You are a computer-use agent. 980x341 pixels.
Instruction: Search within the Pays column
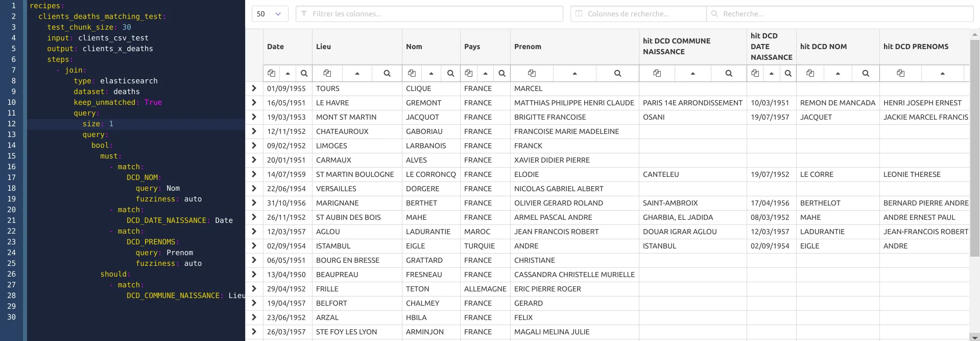[x=502, y=73]
